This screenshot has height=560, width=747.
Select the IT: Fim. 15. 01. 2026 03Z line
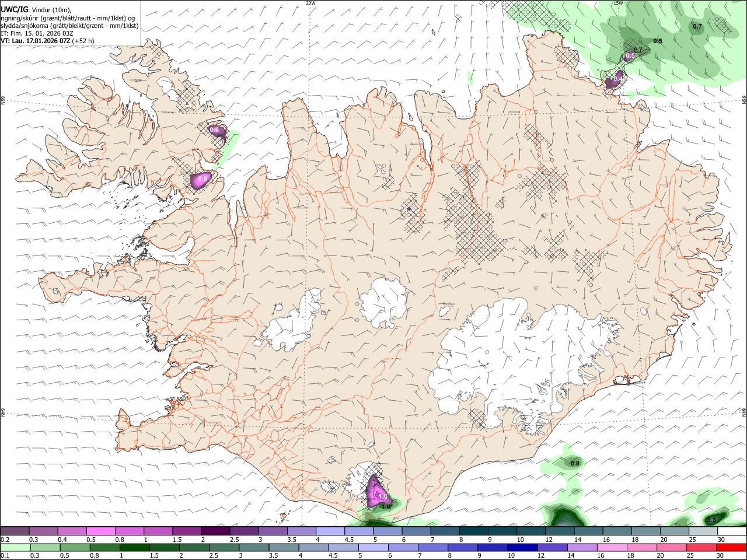click(x=37, y=33)
